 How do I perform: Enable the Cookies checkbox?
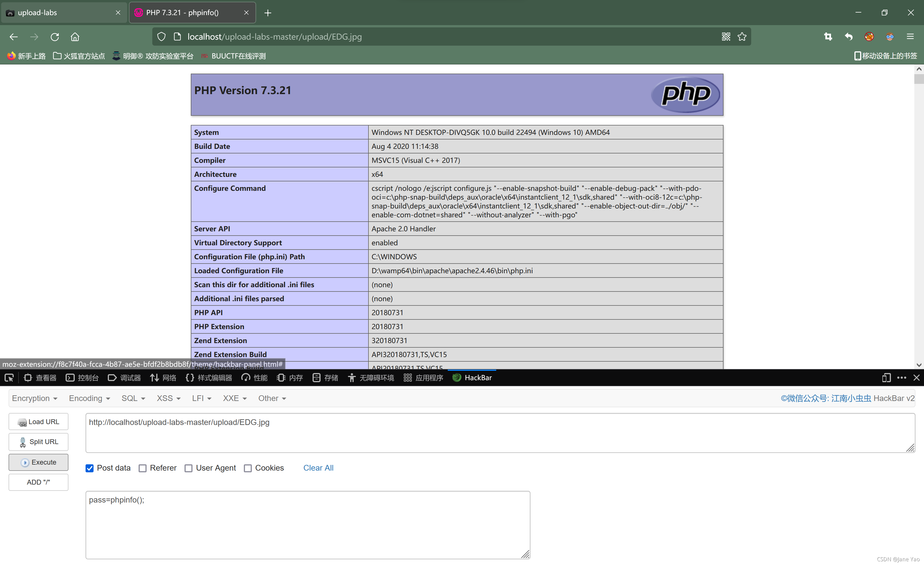[248, 468]
